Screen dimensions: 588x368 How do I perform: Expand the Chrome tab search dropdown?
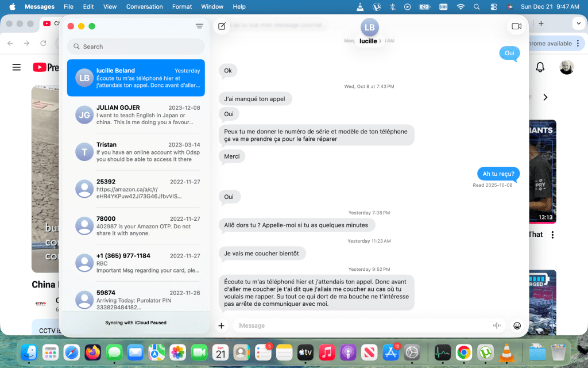577,23
